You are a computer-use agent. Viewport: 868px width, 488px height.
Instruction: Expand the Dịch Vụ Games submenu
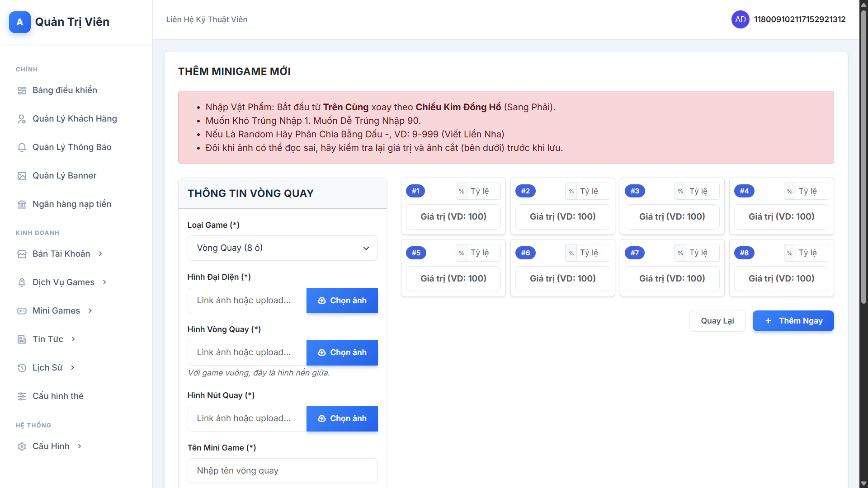click(63, 282)
